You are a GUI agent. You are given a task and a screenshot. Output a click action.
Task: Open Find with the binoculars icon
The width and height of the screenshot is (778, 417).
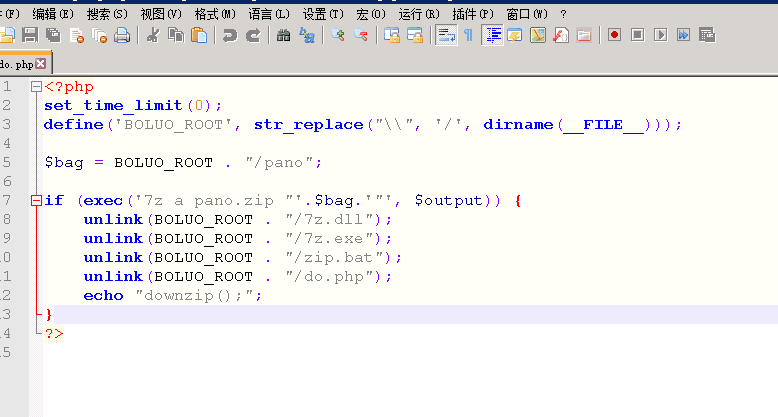click(284, 36)
